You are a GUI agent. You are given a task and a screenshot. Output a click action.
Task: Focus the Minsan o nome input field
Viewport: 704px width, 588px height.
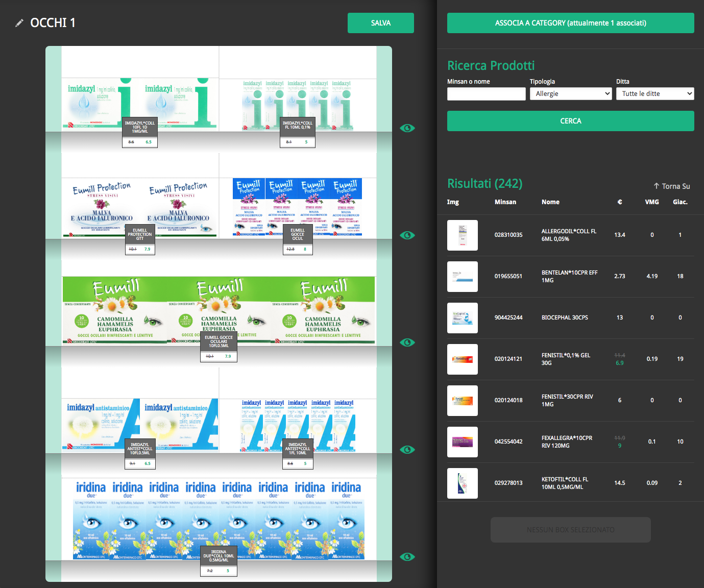pyautogui.click(x=487, y=94)
